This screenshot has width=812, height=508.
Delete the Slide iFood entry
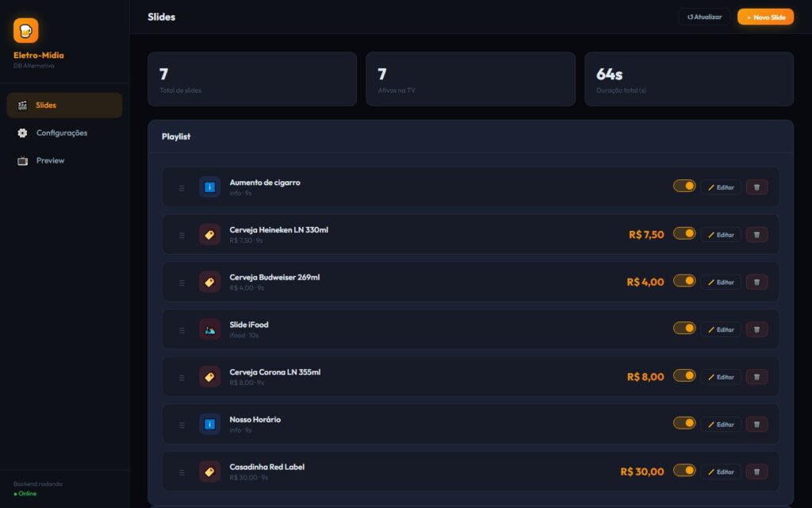[756, 329]
